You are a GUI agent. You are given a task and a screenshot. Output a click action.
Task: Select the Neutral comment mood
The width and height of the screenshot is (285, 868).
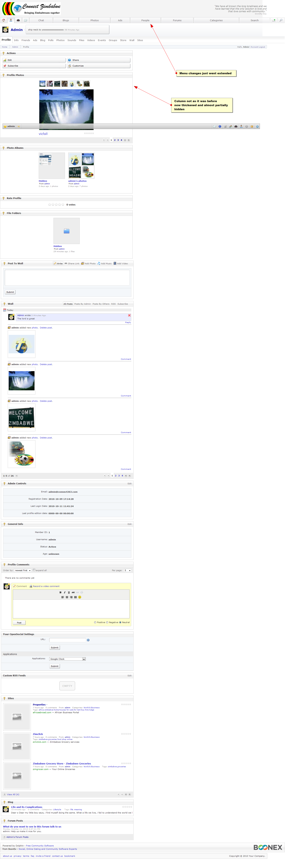point(120,622)
